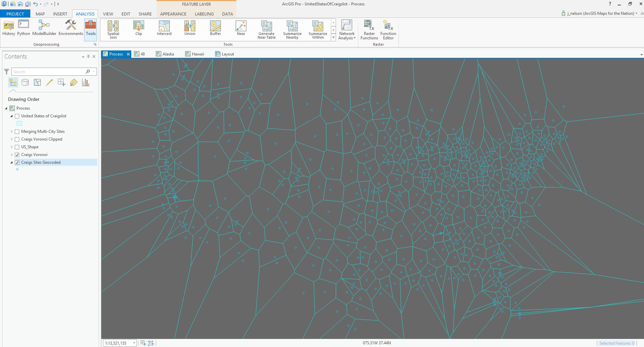644x347 pixels.
Task: Collapse the Process map tree
Action: point(6,108)
